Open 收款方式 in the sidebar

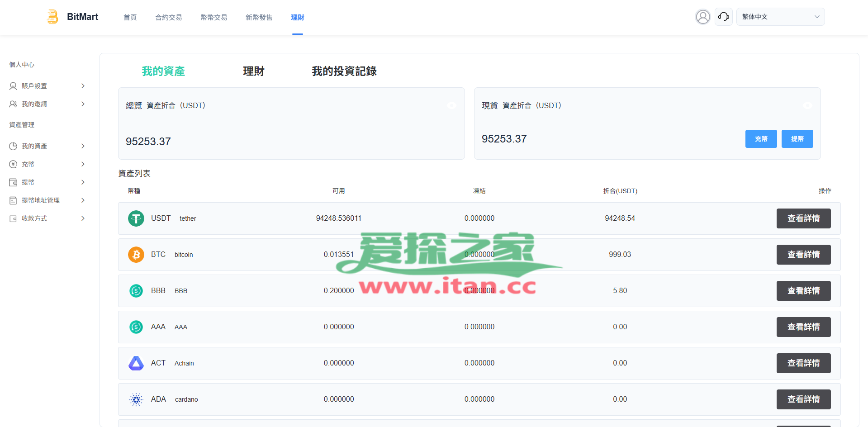(x=34, y=218)
